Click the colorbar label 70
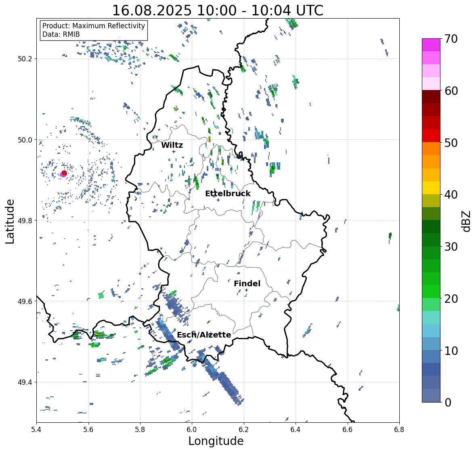Screen dimensions: 476x451 [x=451, y=39]
